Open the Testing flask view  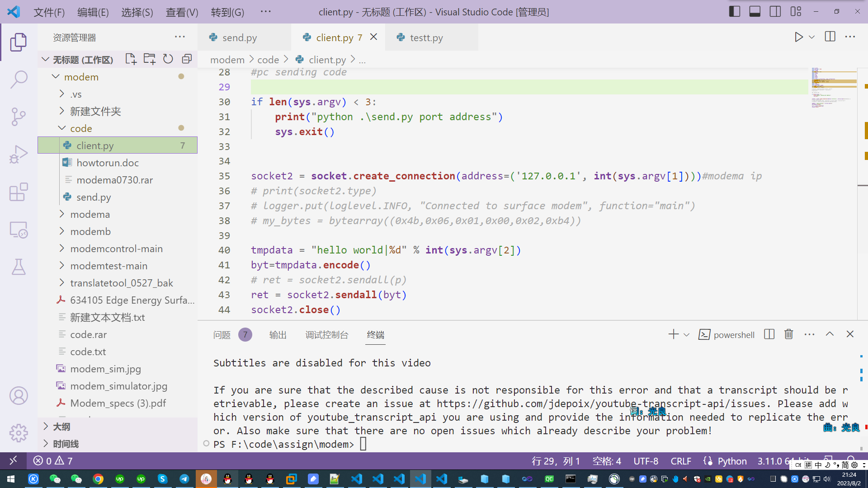click(19, 267)
